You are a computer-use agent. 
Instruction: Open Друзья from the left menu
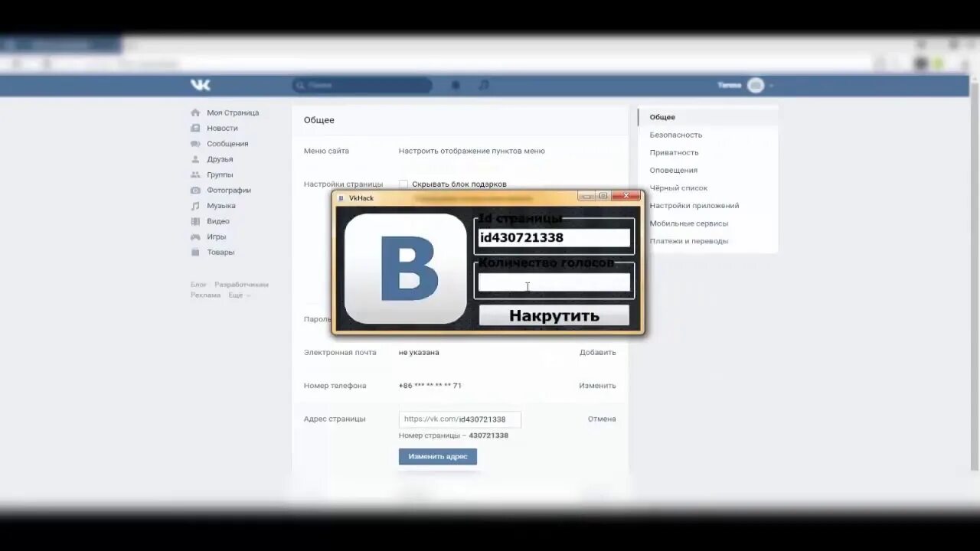[x=220, y=159]
